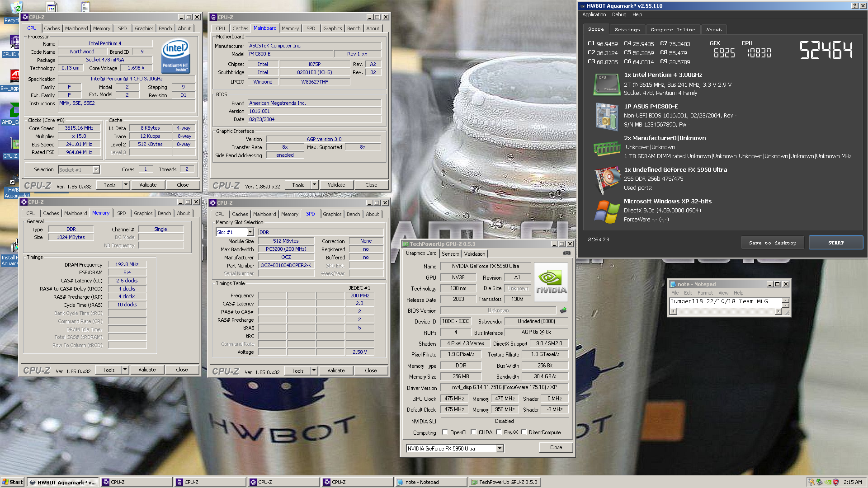
Task: Enable the OpenCL checkbox in GPU-Z
Action: 445,432
